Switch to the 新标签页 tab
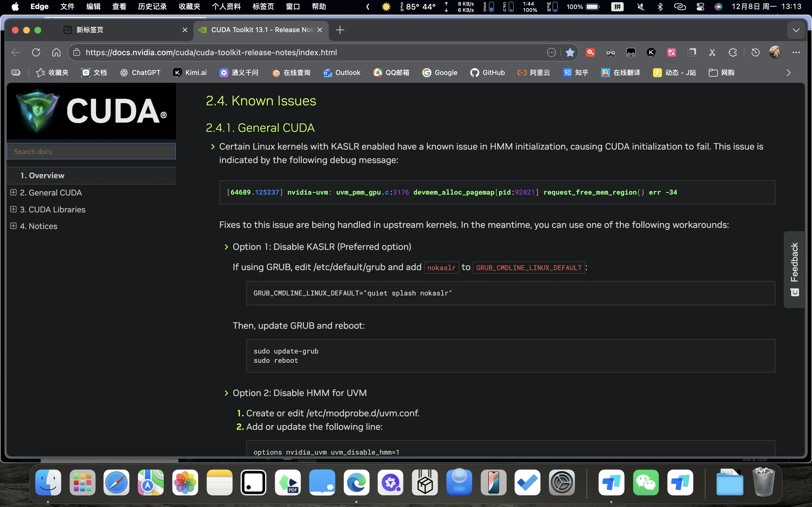This screenshot has height=507, width=812. pos(90,30)
